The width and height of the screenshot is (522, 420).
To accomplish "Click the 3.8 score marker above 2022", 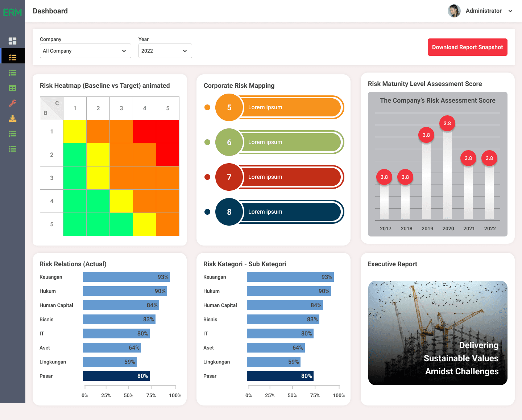I will click(489, 158).
